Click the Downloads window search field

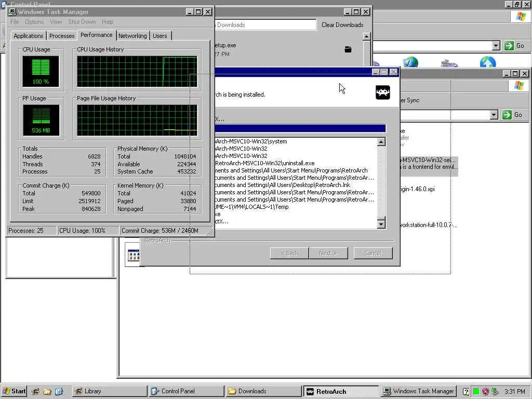[x=265, y=25]
